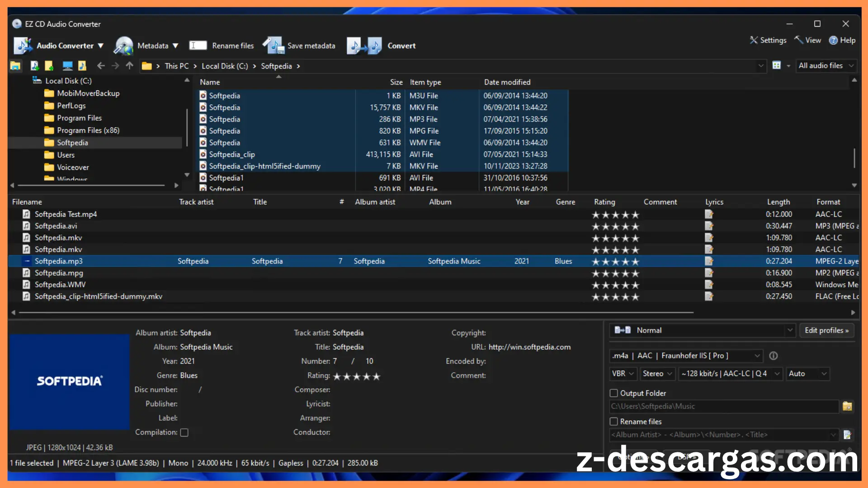This screenshot has height=488, width=868.
Task: Go forward with the right arrow icon
Action: click(x=115, y=66)
